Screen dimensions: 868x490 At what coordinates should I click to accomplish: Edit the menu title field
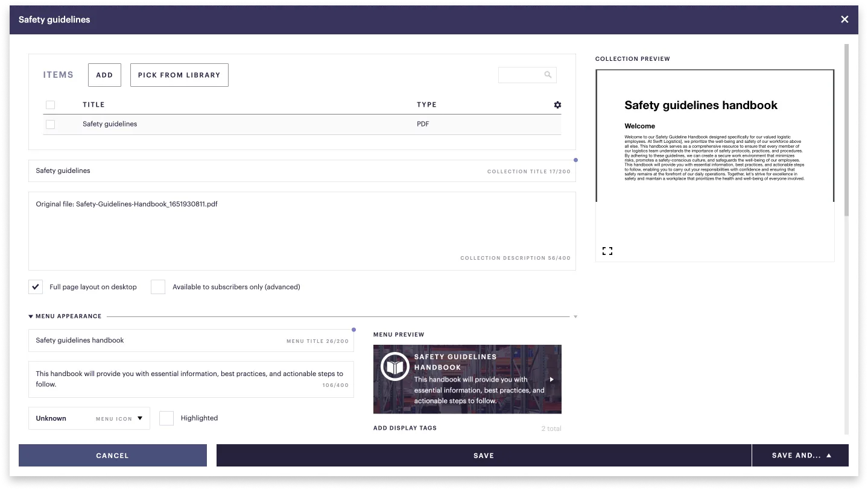click(191, 341)
